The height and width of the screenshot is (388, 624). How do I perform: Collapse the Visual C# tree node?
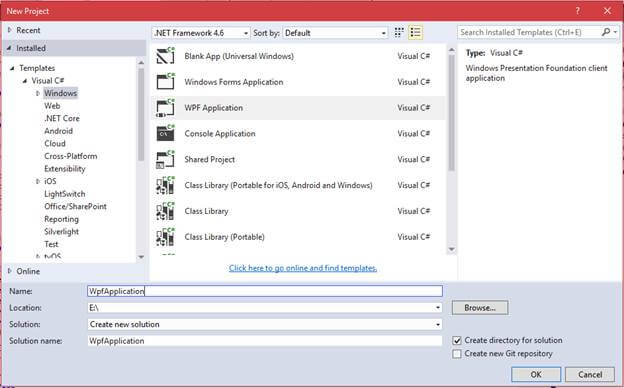click(25, 81)
